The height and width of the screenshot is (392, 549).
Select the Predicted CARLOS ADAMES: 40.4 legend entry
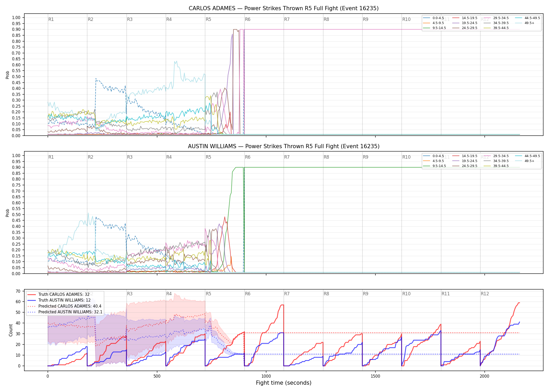pos(64,306)
